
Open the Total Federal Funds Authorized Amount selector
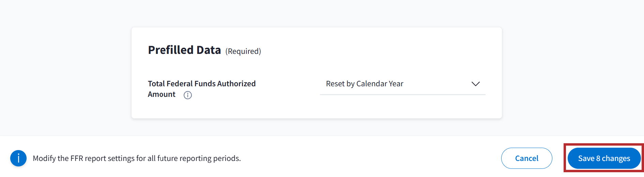pyautogui.click(x=402, y=84)
